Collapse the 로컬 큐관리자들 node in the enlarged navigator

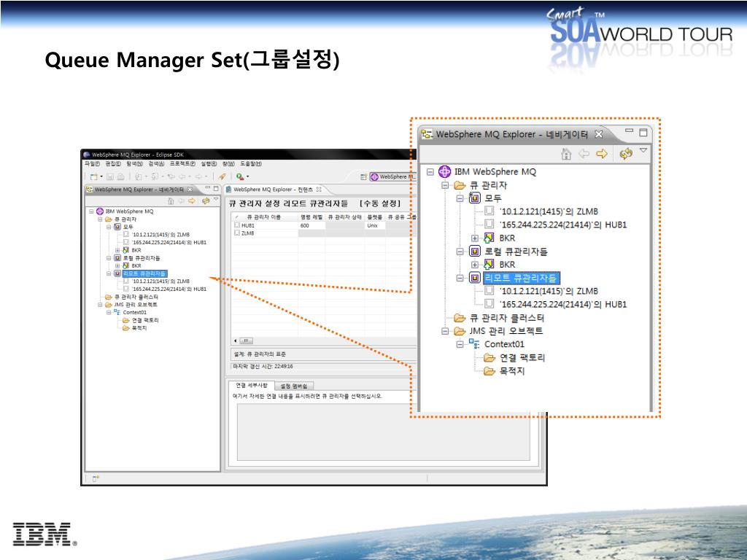point(460,252)
